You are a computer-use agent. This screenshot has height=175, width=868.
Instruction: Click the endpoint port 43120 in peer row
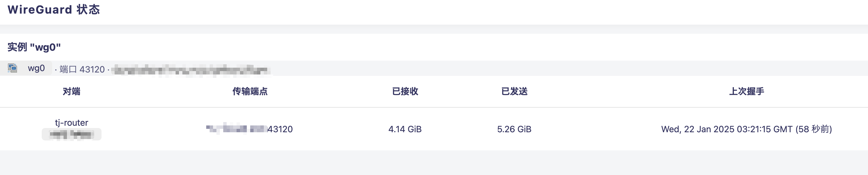280,129
